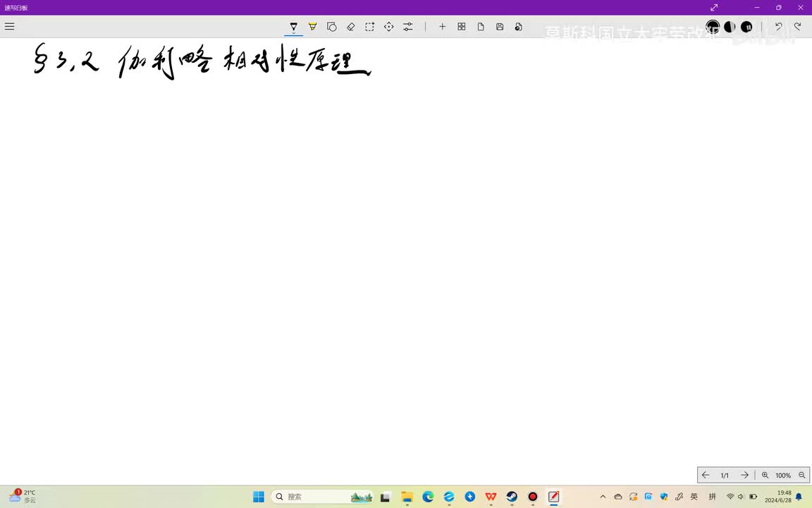This screenshot has width=812, height=508.
Task: Click the export file icon
Action: (x=518, y=26)
